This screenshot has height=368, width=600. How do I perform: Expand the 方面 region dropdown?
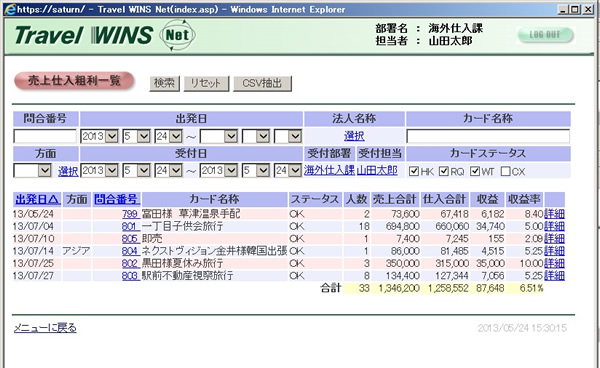pyautogui.click(x=33, y=170)
